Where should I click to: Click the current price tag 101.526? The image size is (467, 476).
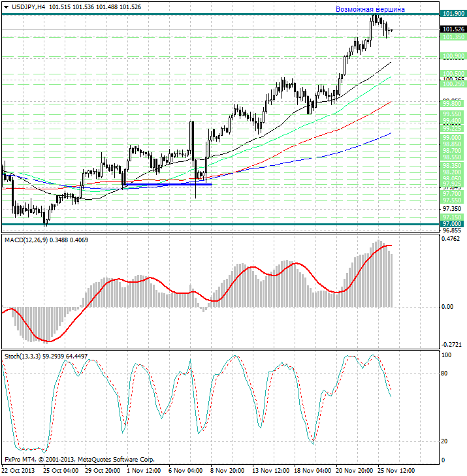[x=453, y=29]
